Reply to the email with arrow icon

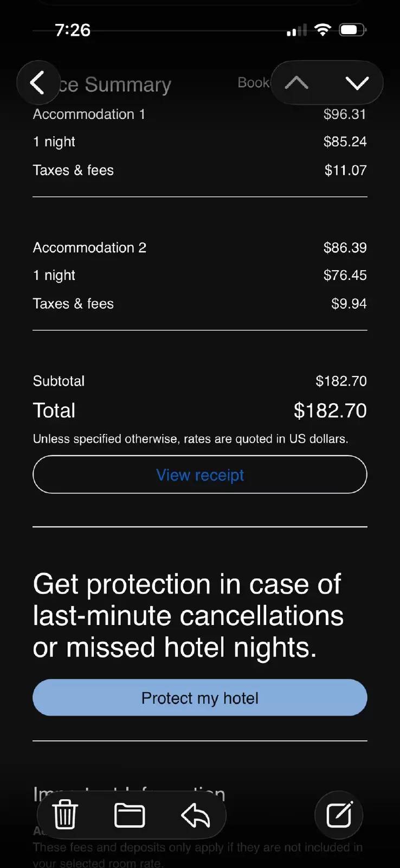[x=195, y=815]
